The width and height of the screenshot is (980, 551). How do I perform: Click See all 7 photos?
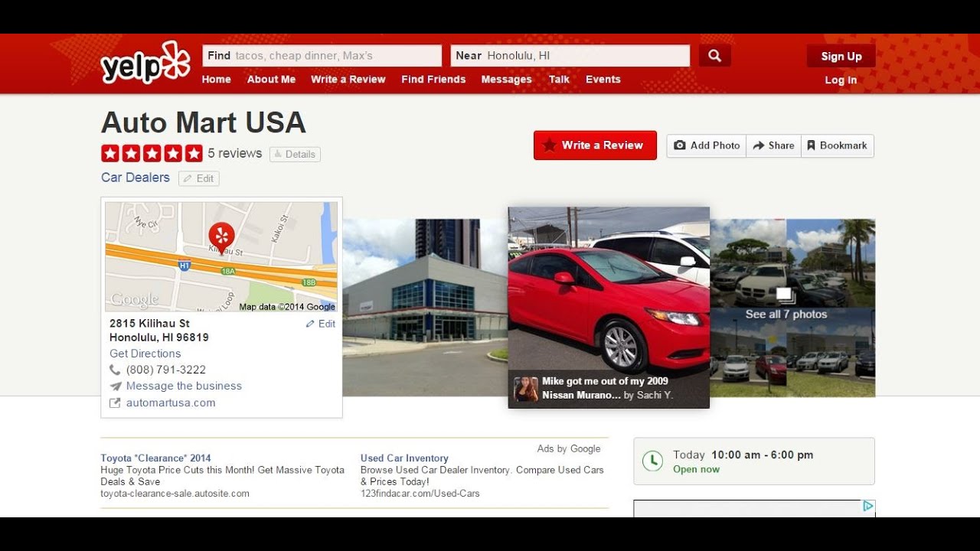point(786,315)
